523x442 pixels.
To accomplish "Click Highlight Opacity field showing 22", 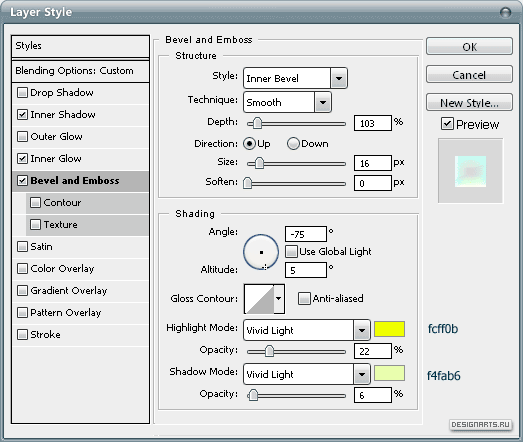I will click(x=373, y=351).
